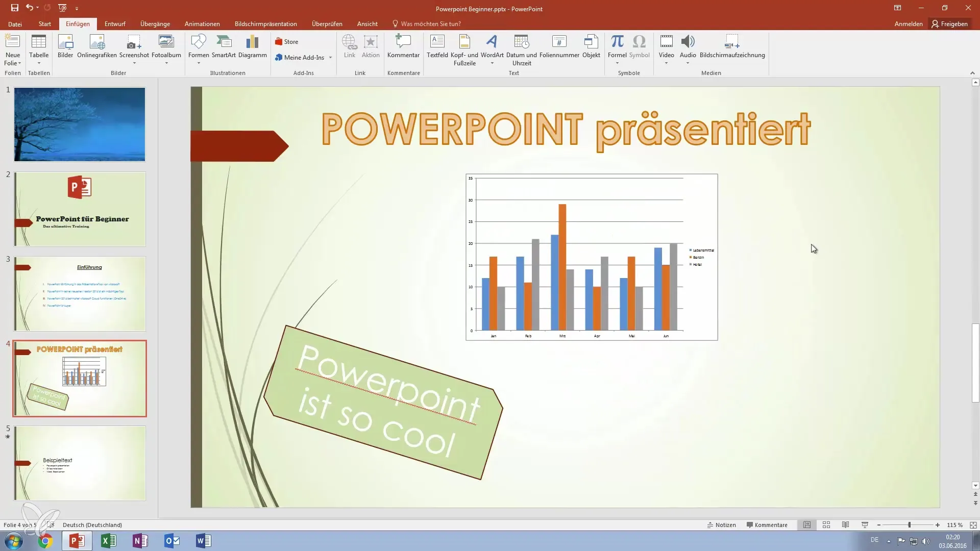
Task: Click the Deutsch (Deutschland) language indicator
Action: click(92, 524)
